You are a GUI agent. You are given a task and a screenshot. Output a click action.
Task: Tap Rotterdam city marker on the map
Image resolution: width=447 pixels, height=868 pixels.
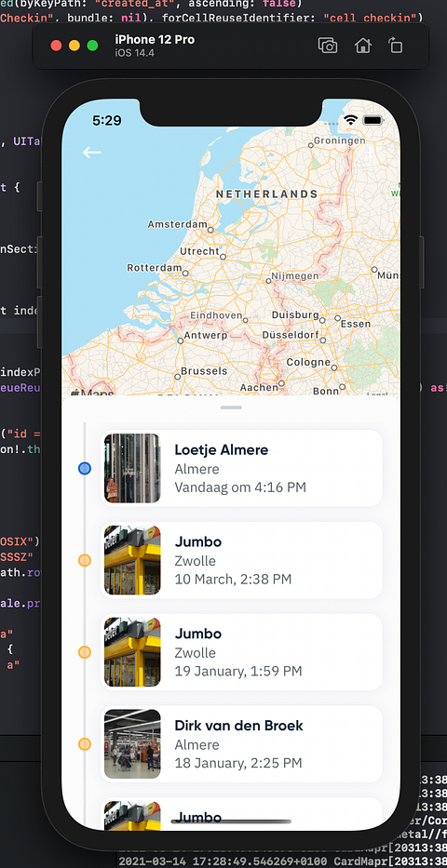pos(185,273)
